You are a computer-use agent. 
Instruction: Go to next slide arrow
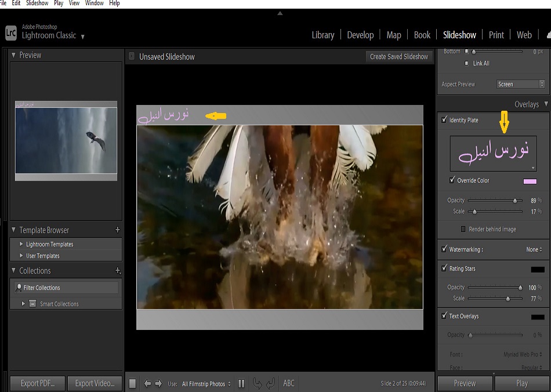158,383
